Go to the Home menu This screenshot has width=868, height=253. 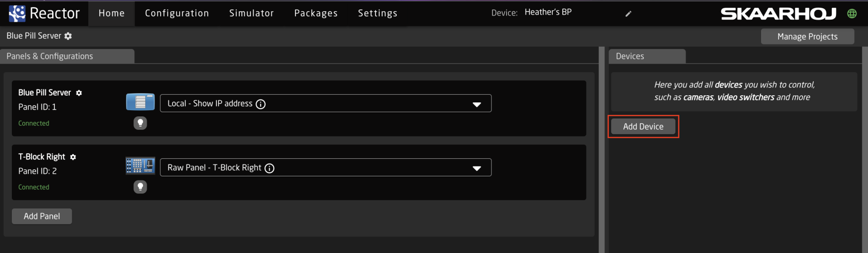click(112, 13)
